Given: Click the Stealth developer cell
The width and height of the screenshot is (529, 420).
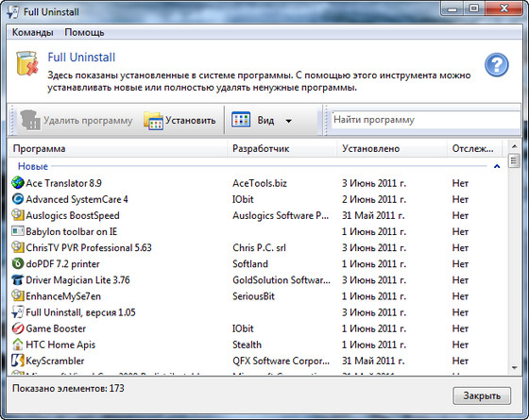Looking at the screenshot, I should [x=247, y=344].
